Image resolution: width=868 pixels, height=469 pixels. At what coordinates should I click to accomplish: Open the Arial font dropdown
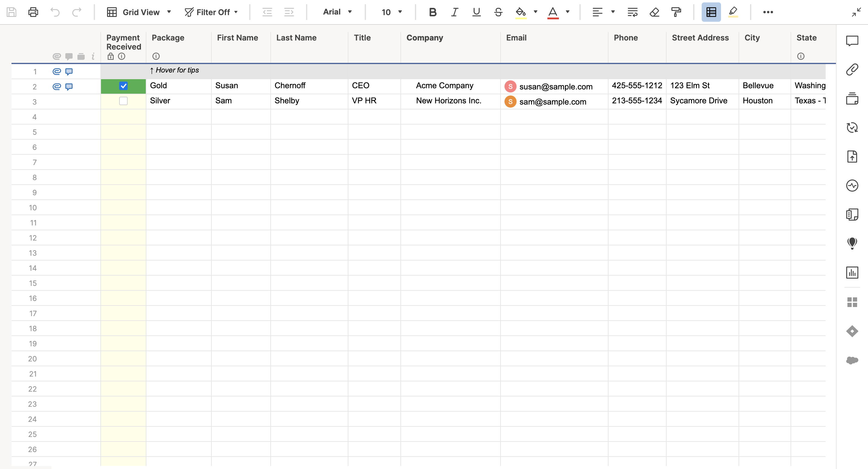coord(337,12)
